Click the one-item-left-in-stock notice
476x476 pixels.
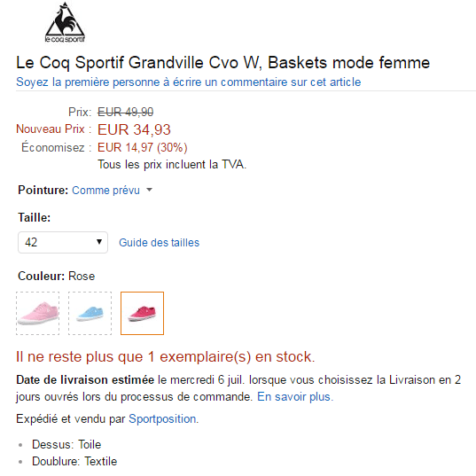pyautogui.click(x=166, y=356)
